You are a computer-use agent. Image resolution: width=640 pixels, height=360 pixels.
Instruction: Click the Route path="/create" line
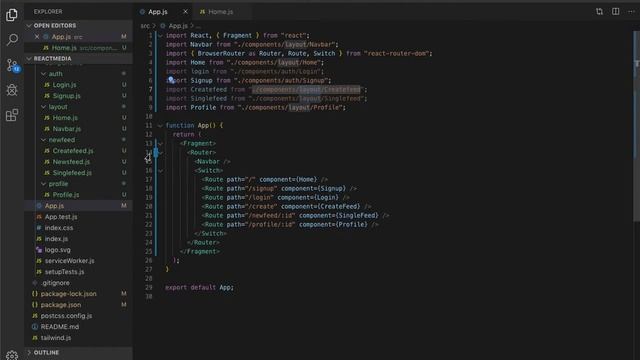(286, 207)
